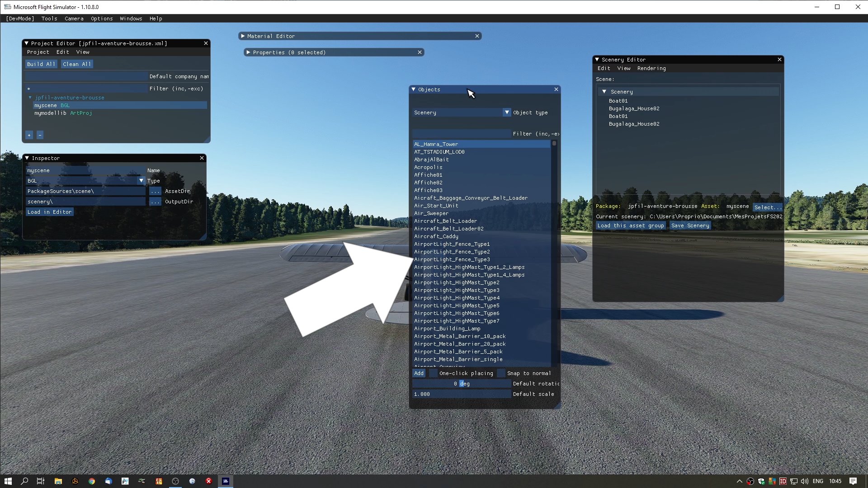Open the Rendering menu in Scenery Editor
868x488 pixels.
(651, 68)
